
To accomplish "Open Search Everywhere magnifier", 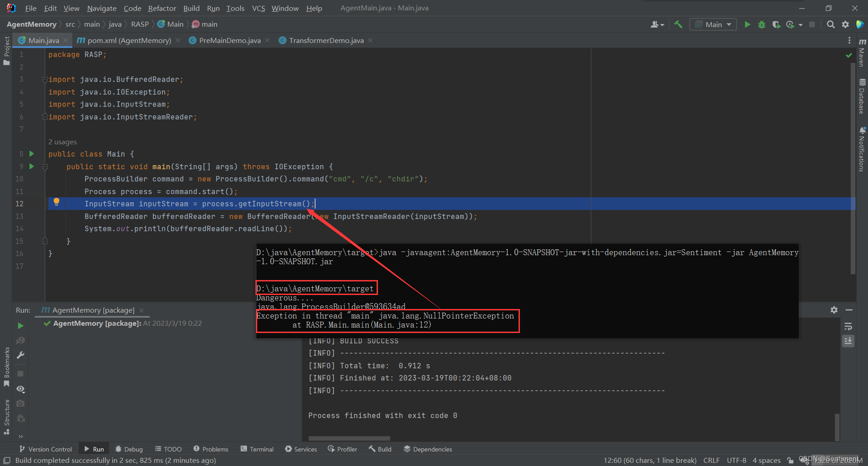I will [830, 24].
